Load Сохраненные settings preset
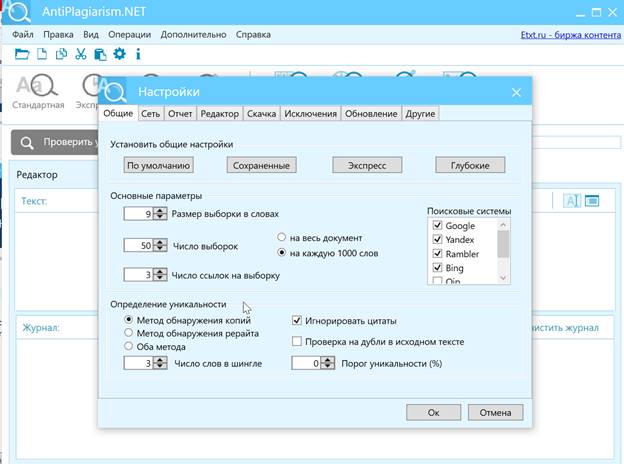 click(261, 165)
